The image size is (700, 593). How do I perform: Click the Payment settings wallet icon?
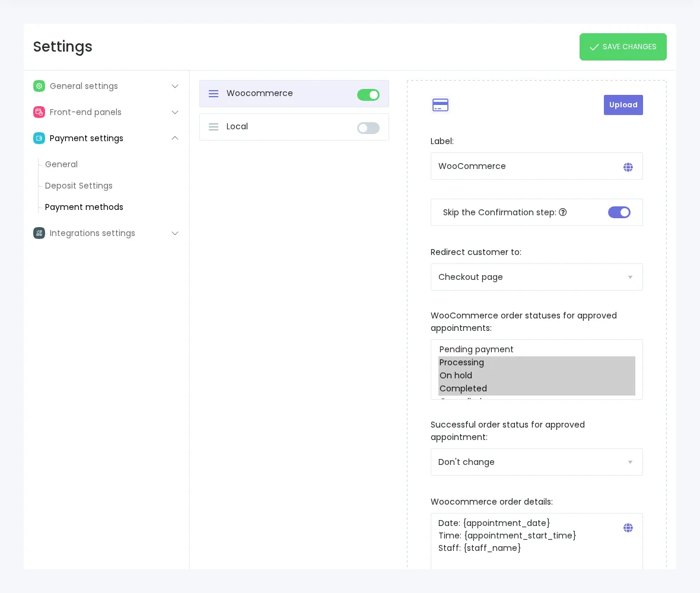39,138
